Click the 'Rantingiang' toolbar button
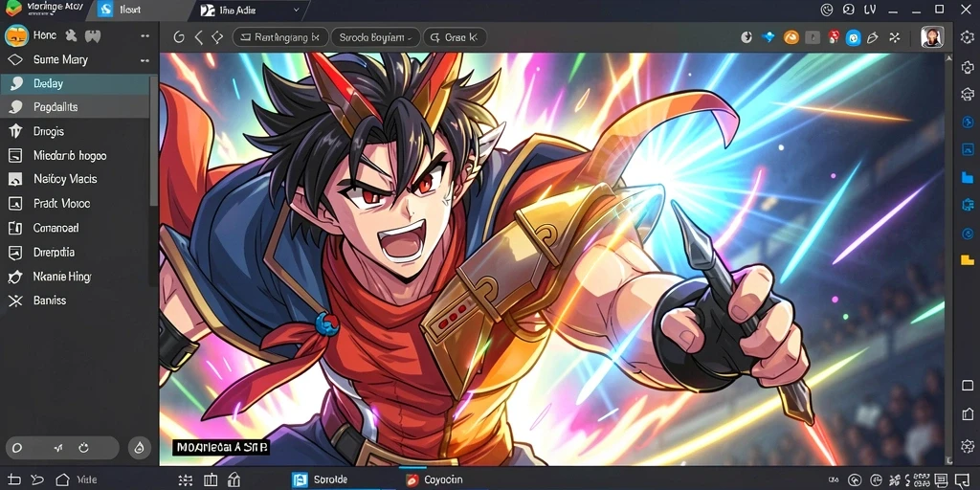Viewport: 980px width, 490px height. click(x=280, y=37)
